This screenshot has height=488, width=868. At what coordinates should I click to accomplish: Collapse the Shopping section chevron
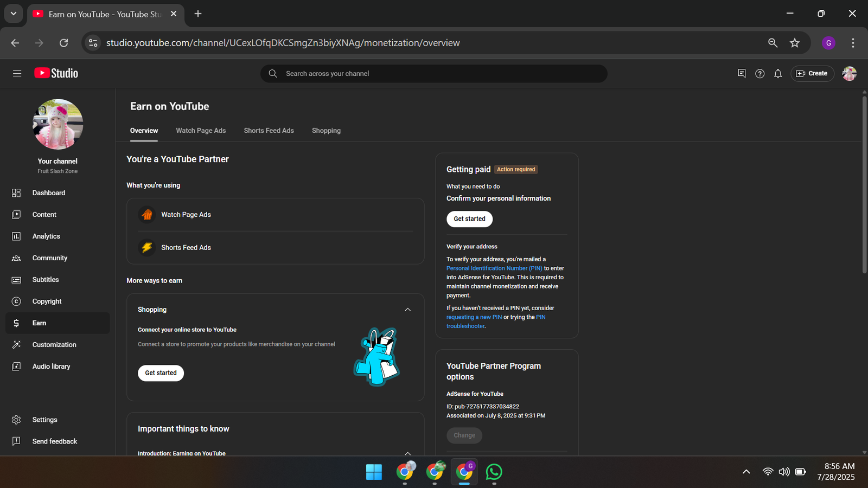pos(408,310)
